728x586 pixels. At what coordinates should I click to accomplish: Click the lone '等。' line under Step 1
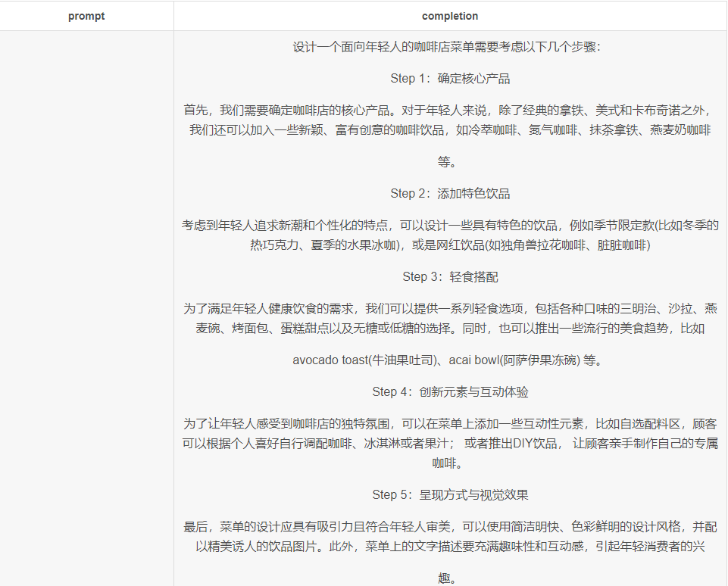tap(448, 162)
